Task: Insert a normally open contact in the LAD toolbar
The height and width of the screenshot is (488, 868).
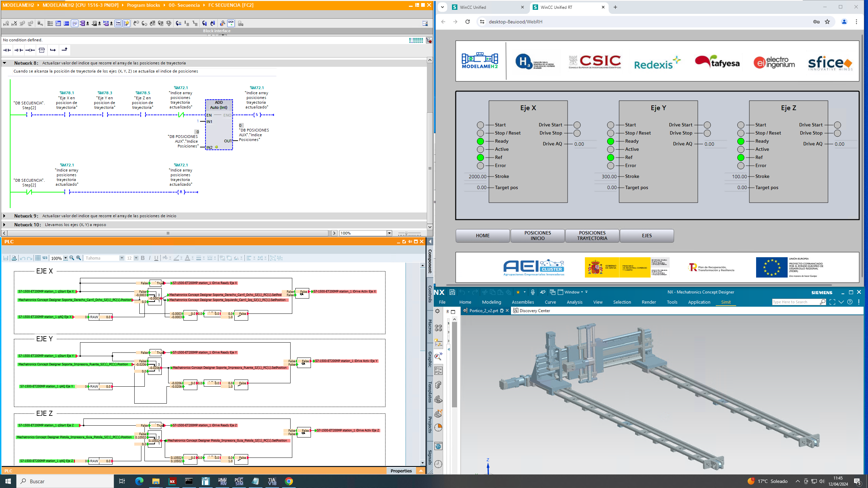Action: click(x=7, y=50)
